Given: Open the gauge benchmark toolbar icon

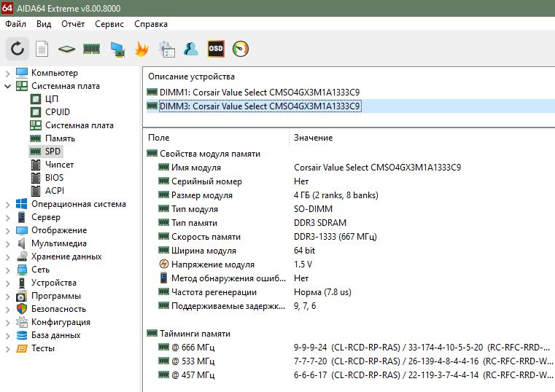Looking at the screenshot, I should click(x=241, y=49).
